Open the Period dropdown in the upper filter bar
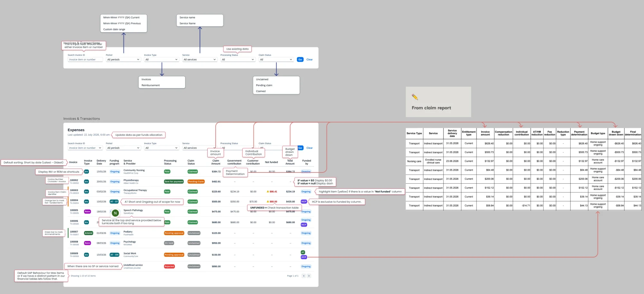Image resolution: width=644 pixels, height=294 pixels. pyautogui.click(x=124, y=60)
